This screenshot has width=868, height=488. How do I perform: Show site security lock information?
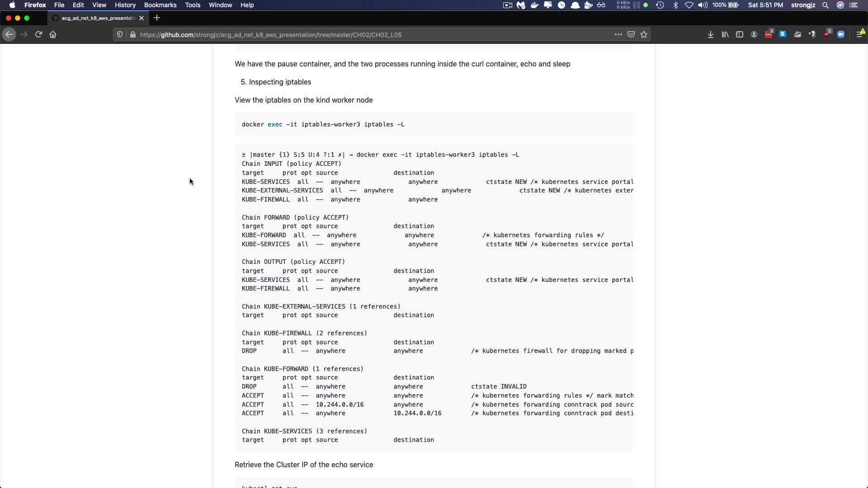click(x=132, y=34)
